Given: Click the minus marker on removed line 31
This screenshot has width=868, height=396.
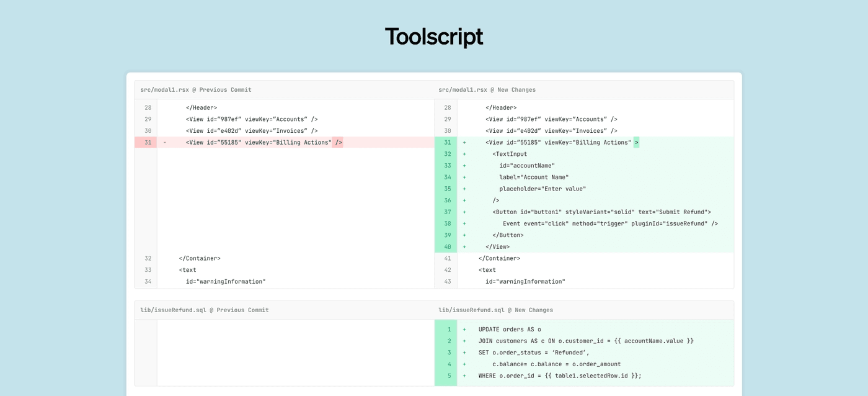Looking at the screenshot, I should pyautogui.click(x=165, y=143).
